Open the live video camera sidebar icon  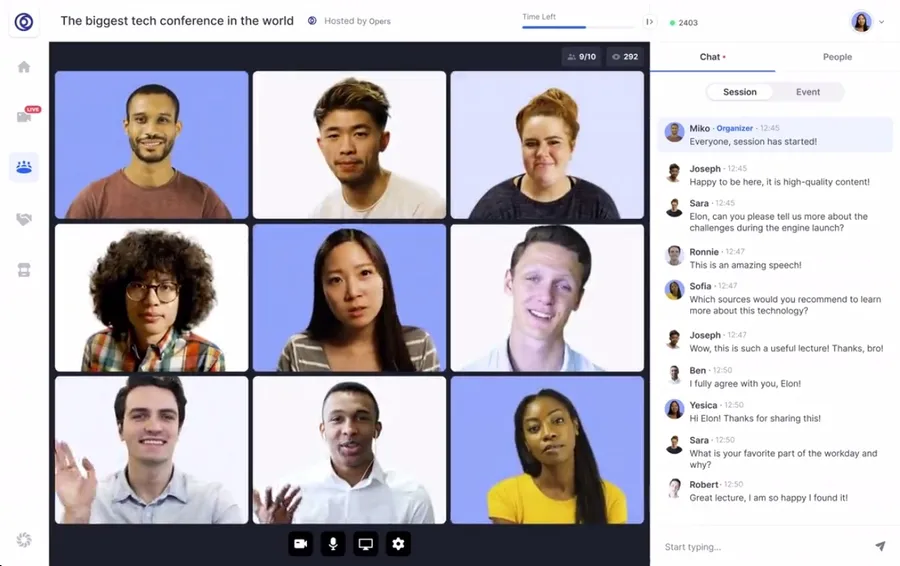(24, 117)
